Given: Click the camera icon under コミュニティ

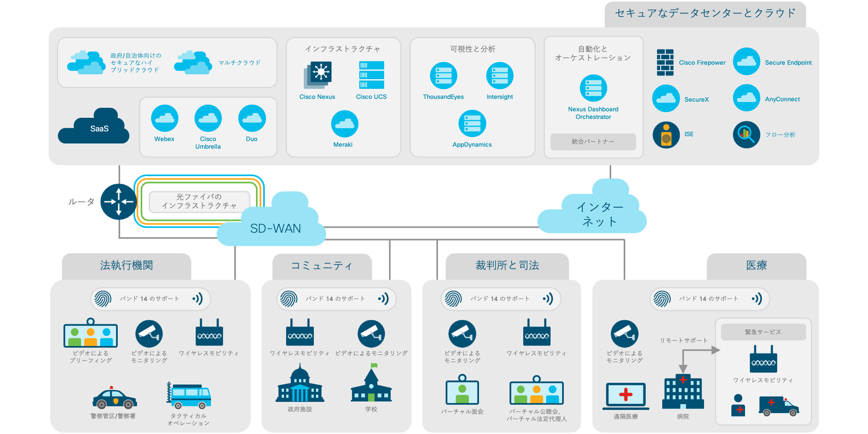Looking at the screenshot, I should [371, 334].
